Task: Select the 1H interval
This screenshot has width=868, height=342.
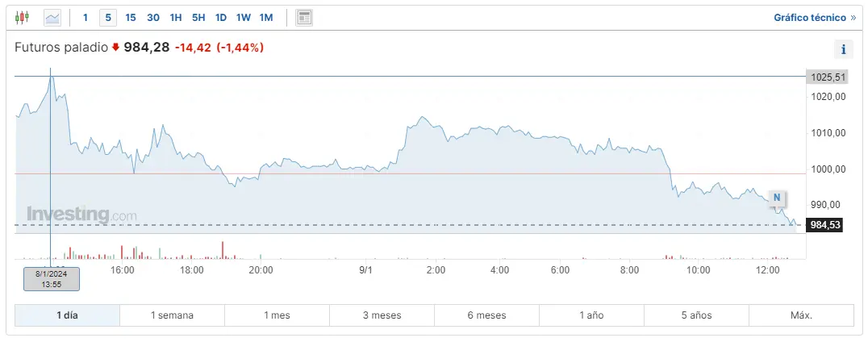Action: [x=176, y=17]
